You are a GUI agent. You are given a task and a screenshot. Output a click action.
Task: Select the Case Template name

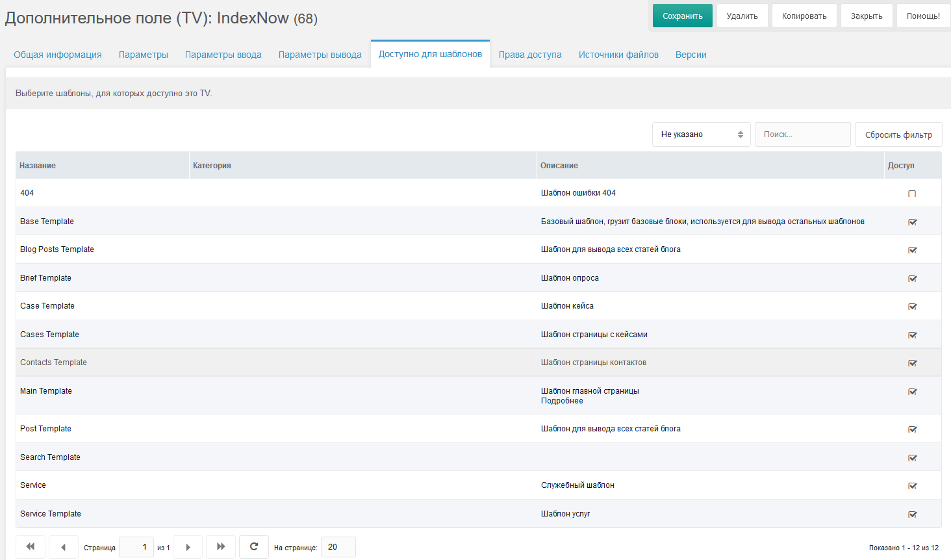point(47,306)
